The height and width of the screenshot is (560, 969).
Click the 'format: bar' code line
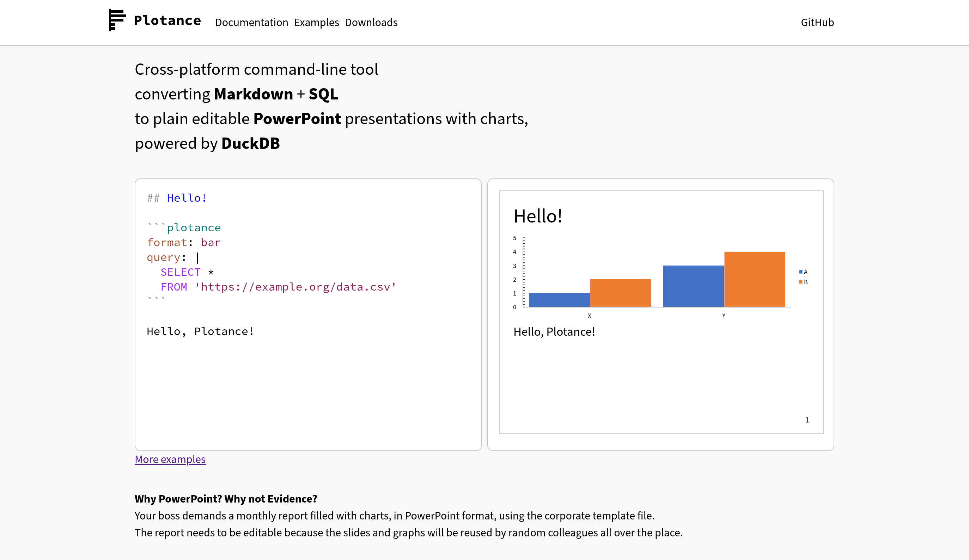click(x=184, y=242)
